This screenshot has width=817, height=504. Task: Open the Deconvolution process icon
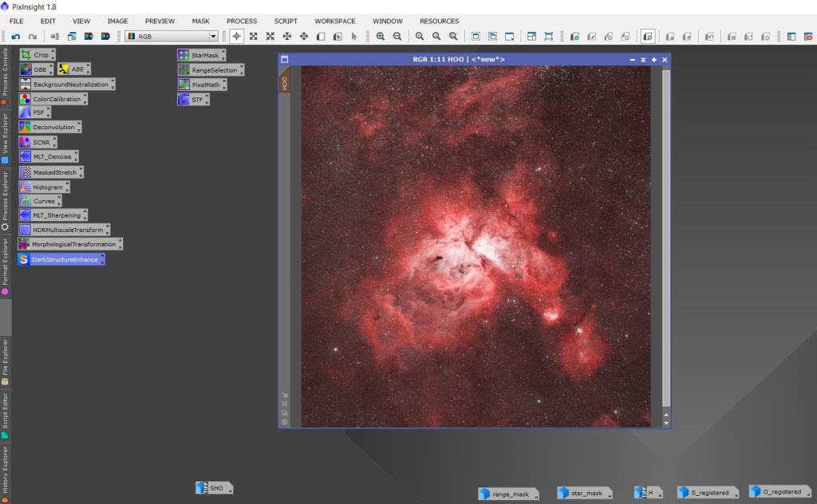coord(53,127)
